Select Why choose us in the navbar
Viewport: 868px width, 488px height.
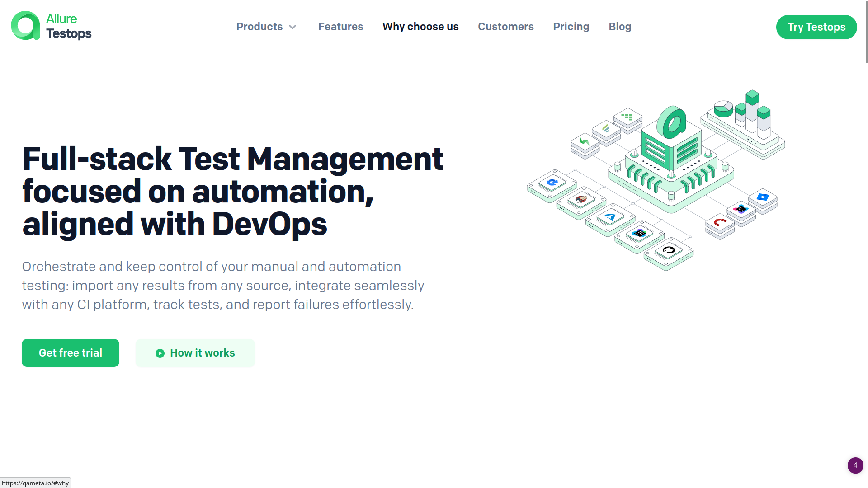pos(420,27)
